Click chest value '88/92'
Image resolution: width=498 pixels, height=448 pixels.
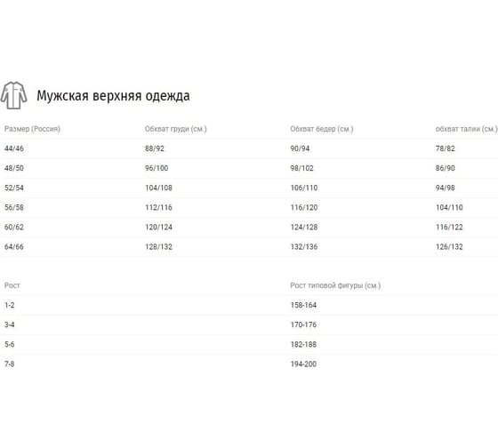pyautogui.click(x=155, y=148)
